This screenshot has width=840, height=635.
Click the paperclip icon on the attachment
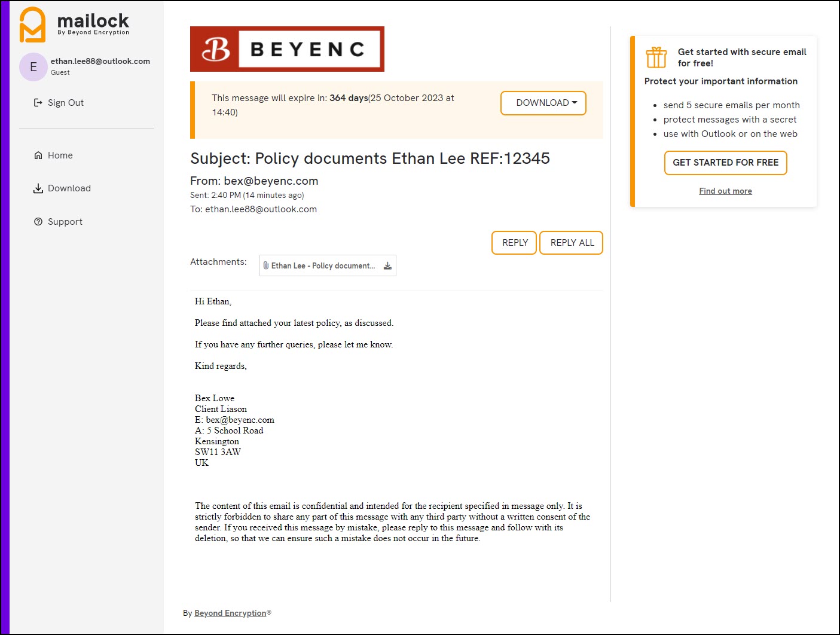pos(266,265)
